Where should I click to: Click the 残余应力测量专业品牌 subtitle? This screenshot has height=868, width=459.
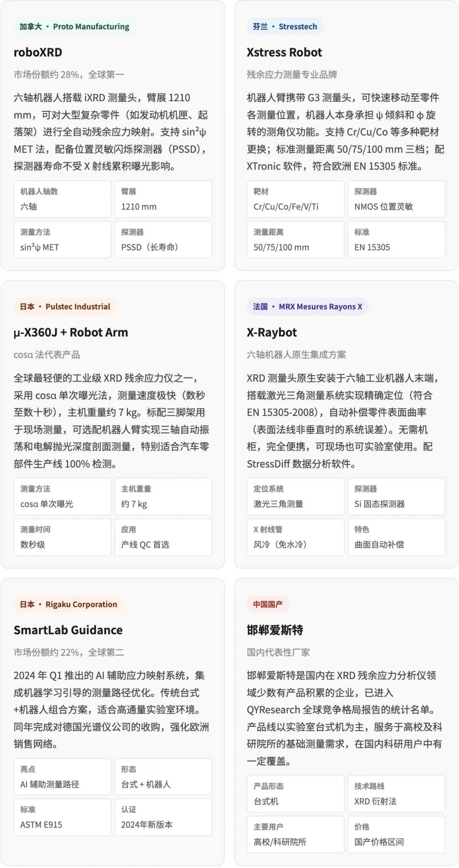[x=292, y=75]
